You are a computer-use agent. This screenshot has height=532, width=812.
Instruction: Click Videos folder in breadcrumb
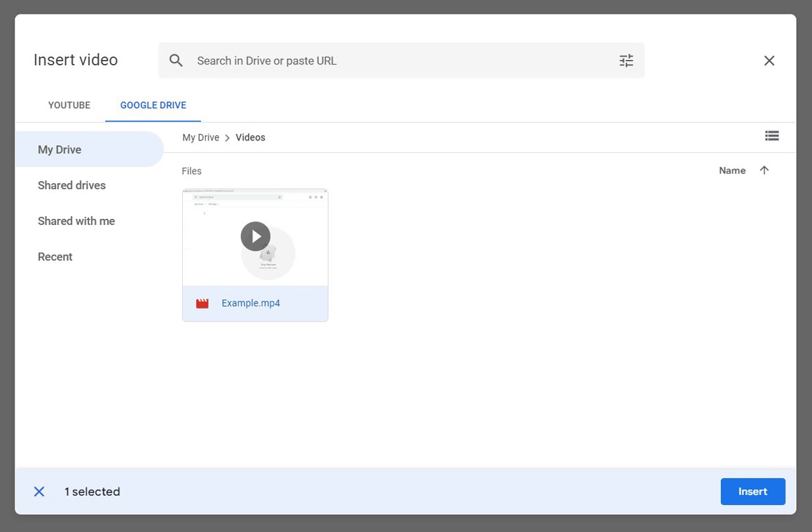pyautogui.click(x=251, y=138)
